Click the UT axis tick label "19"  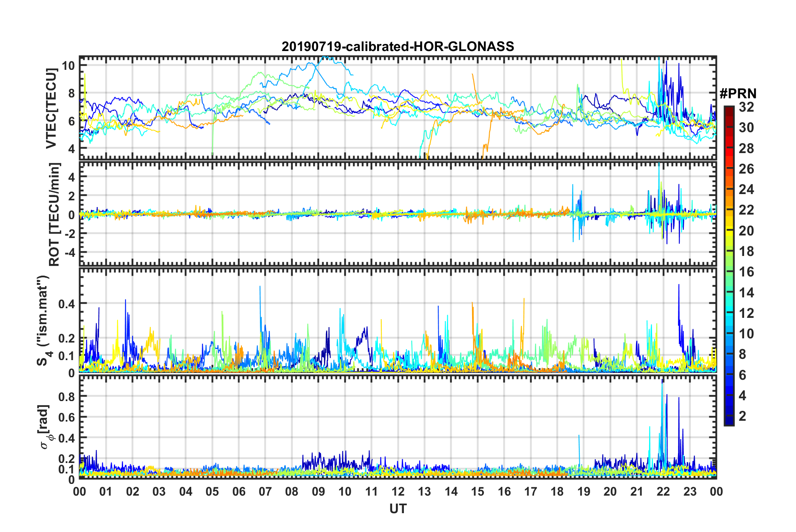click(x=584, y=491)
